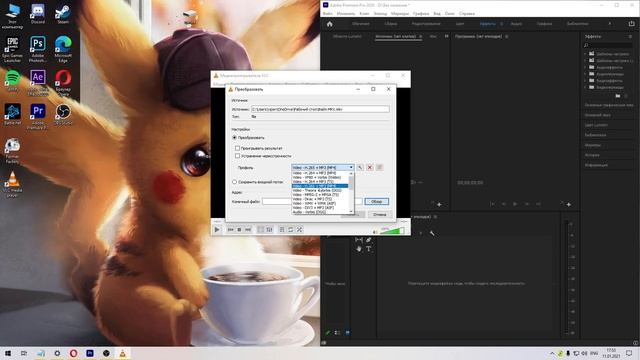Select the Epic Games Launcher desktop icon
The image size is (640, 360).
pyautogui.click(x=12, y=49)
